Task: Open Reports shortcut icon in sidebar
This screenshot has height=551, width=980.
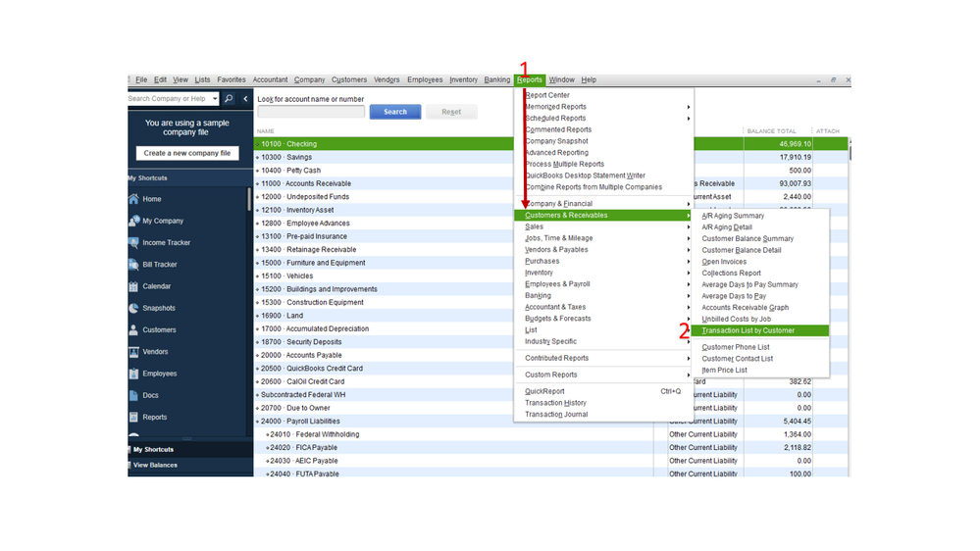Action: pyautogui.click(x=133, y=418)
